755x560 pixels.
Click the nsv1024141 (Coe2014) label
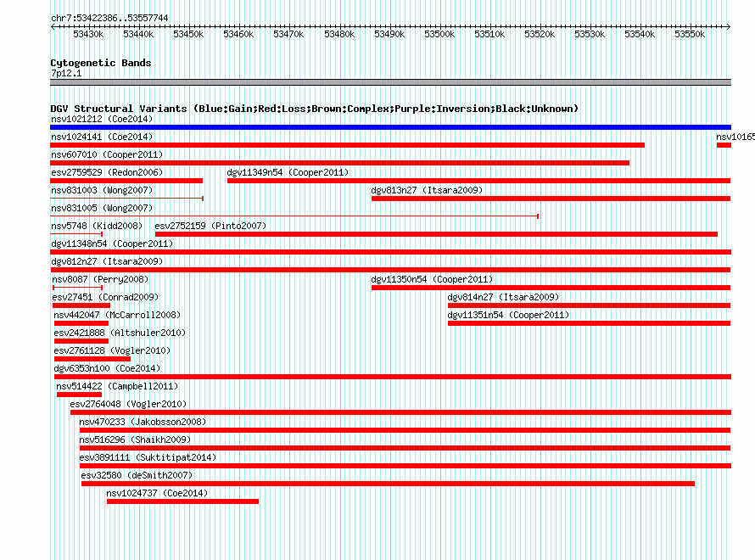click(102, 137)
